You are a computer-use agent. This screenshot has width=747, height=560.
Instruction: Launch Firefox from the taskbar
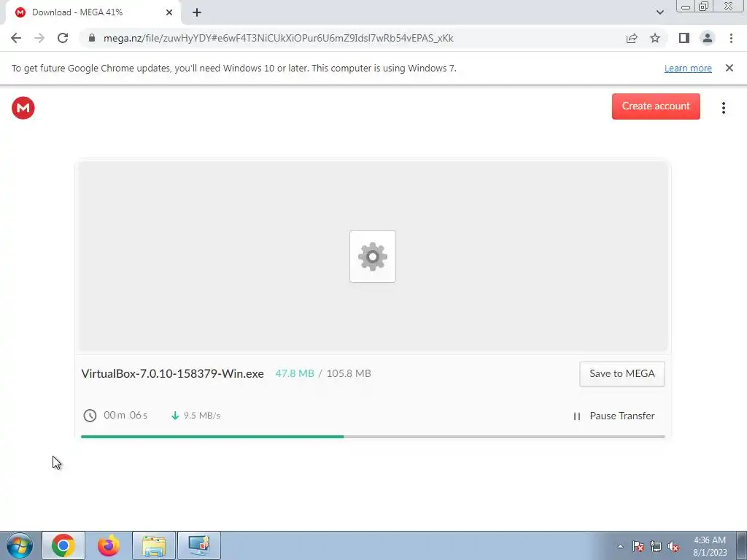(x=109, y=545)
